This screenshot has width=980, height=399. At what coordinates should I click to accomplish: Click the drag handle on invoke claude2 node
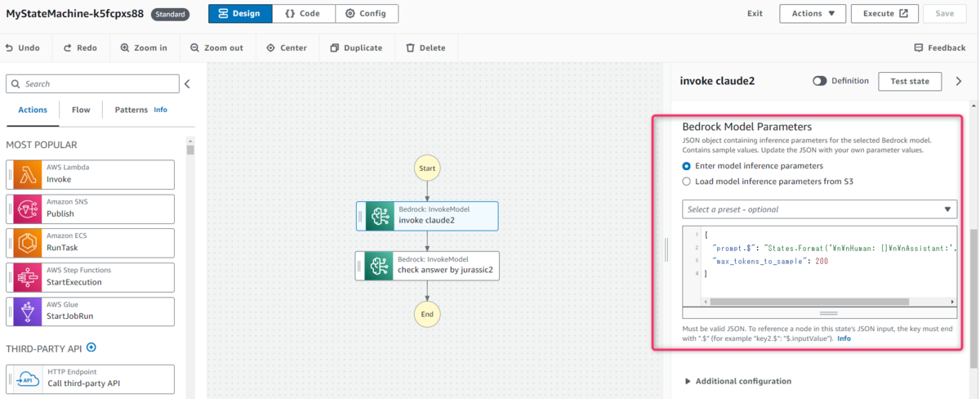pos(361,216)
